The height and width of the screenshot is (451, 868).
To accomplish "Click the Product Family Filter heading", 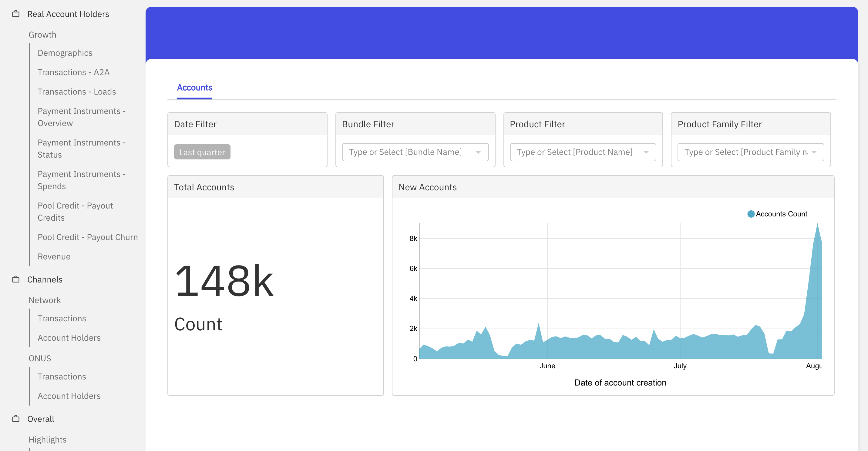I will tap(720, 124).
